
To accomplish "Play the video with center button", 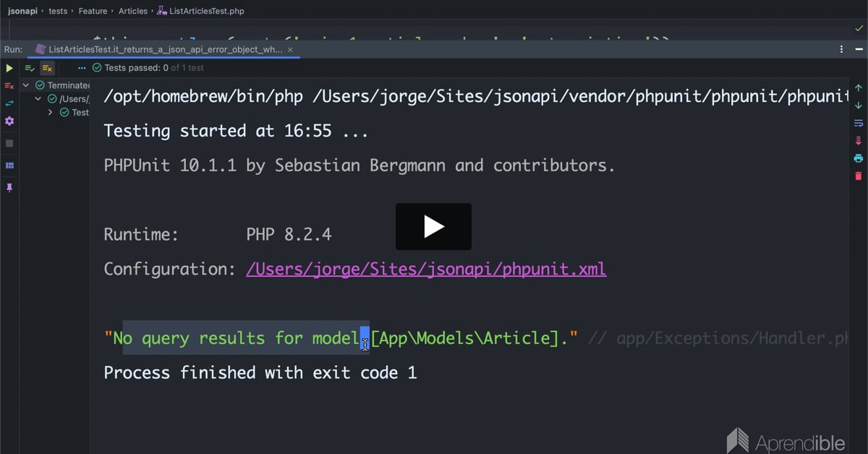I will tap(433, 226).
